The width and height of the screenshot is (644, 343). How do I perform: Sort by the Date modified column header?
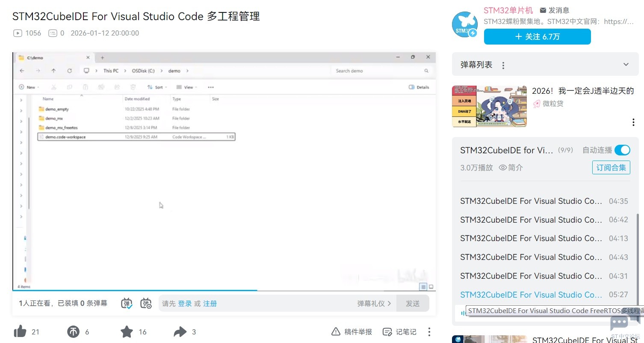[x=137, y=99]
